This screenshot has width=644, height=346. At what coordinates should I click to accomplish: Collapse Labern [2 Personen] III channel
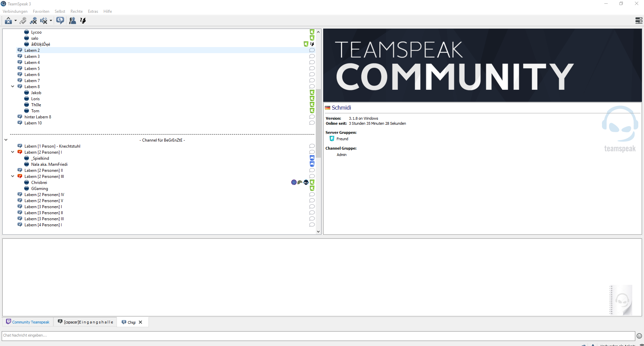coord(12,176)
